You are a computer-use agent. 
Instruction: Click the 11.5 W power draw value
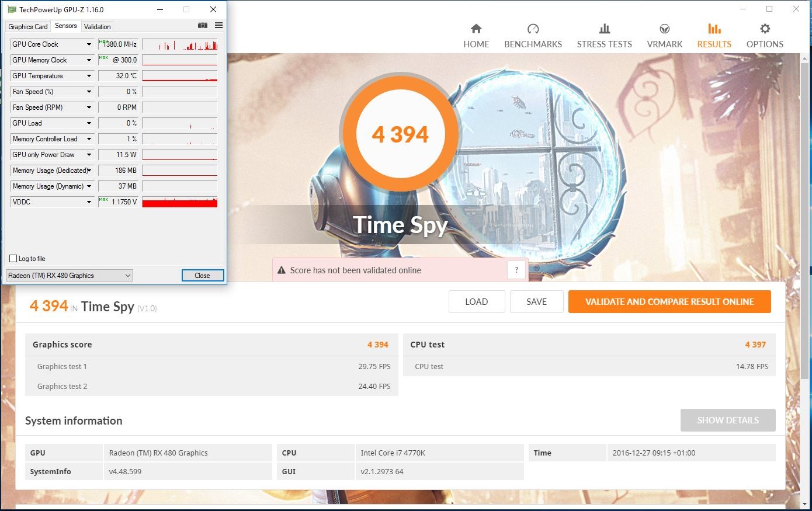pos(118,155)
